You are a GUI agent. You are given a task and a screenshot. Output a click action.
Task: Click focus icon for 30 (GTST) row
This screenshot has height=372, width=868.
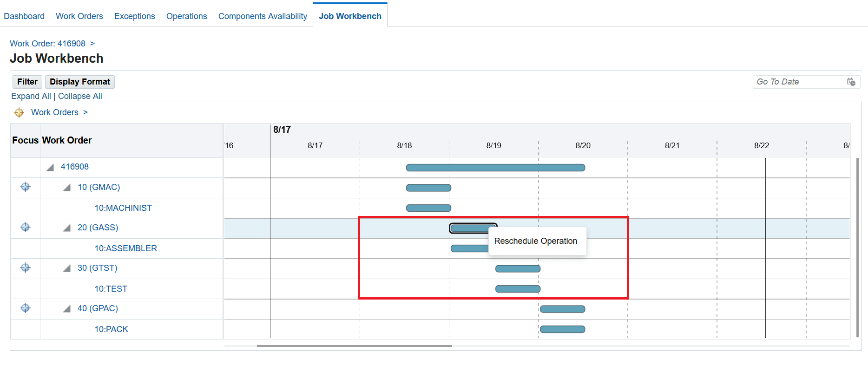26,268
